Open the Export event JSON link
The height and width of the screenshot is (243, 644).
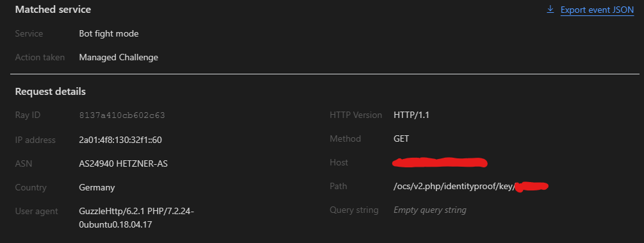597,10
